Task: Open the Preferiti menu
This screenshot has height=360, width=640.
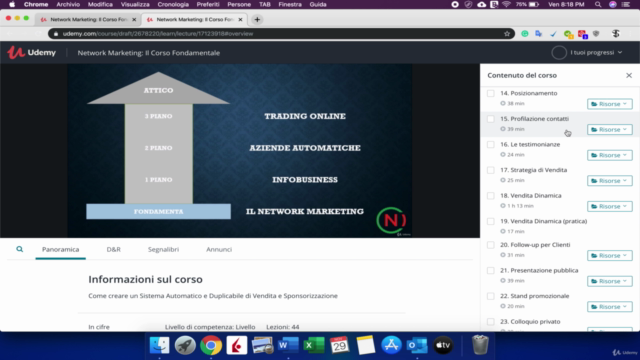Action: (x=208, y=4)
